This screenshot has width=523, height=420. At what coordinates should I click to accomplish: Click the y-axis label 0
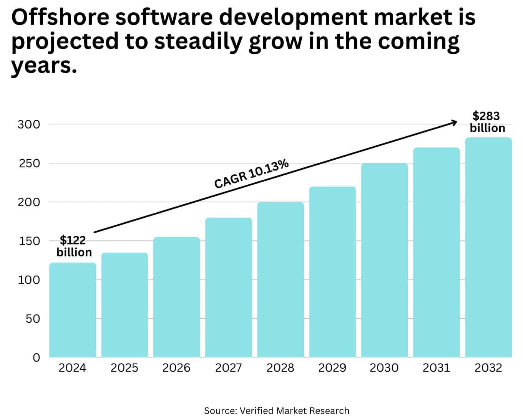click(x=36, y=357)
